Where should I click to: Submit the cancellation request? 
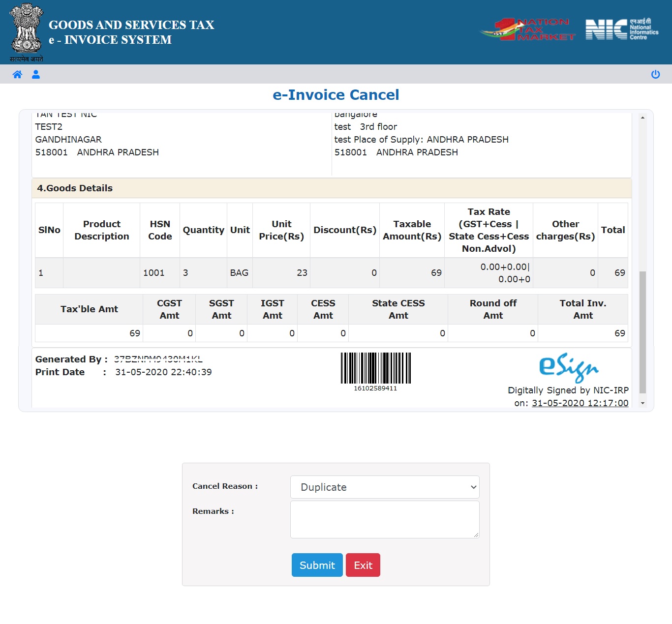tap(317, 565)
